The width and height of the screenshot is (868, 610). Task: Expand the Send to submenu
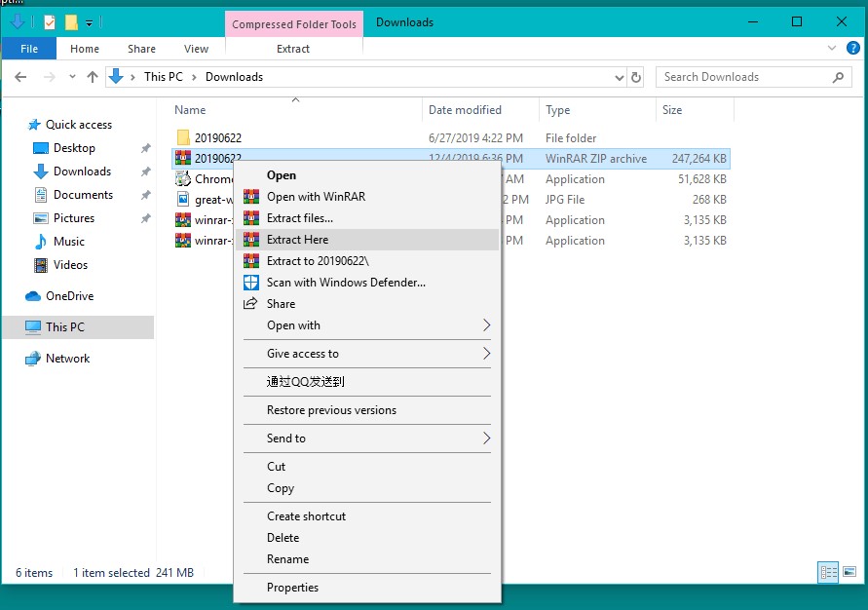(486, 438)
